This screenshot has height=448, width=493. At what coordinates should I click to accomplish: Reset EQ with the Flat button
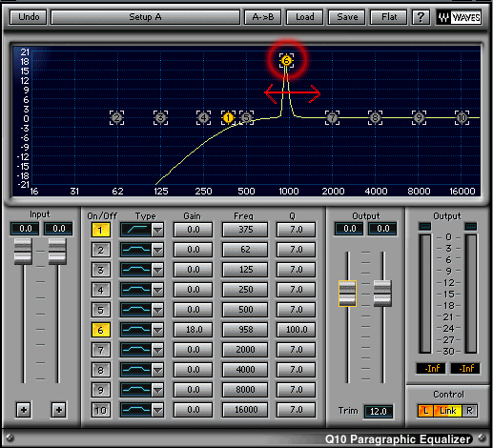coord(389,17)
